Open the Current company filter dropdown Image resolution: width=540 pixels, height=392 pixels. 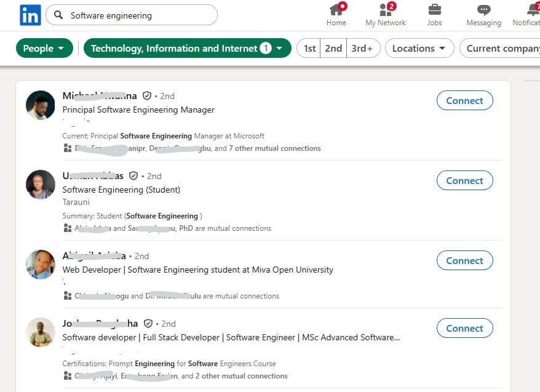(500, 48)
